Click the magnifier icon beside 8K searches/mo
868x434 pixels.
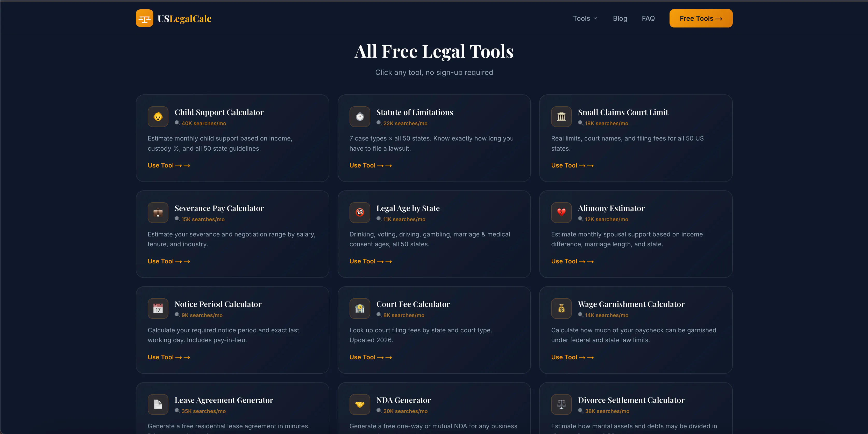coord(379,315)
